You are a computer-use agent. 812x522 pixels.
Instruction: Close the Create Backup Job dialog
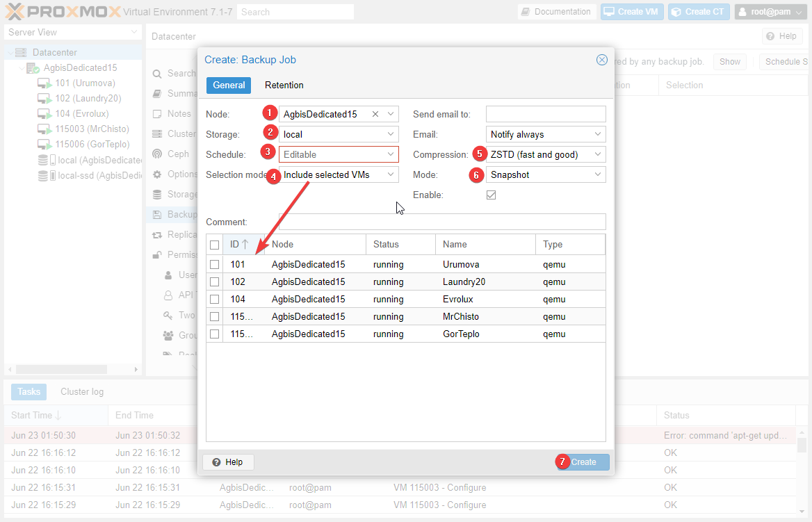point(602,60)
